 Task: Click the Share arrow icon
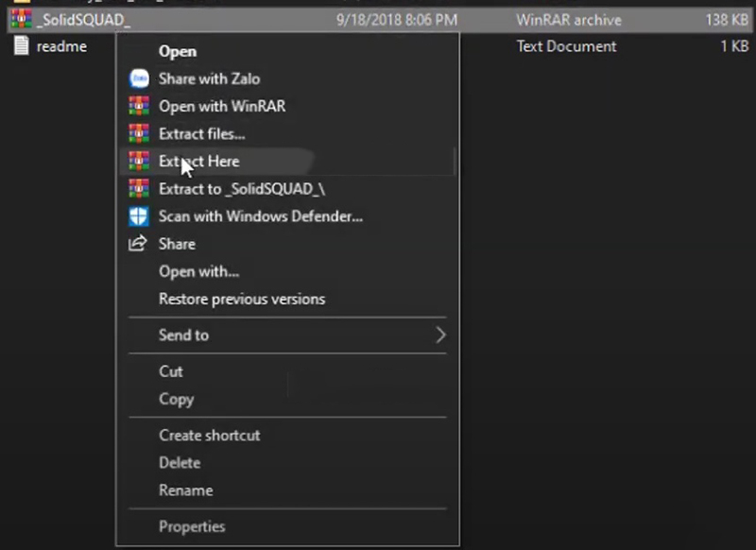(138, 243)
